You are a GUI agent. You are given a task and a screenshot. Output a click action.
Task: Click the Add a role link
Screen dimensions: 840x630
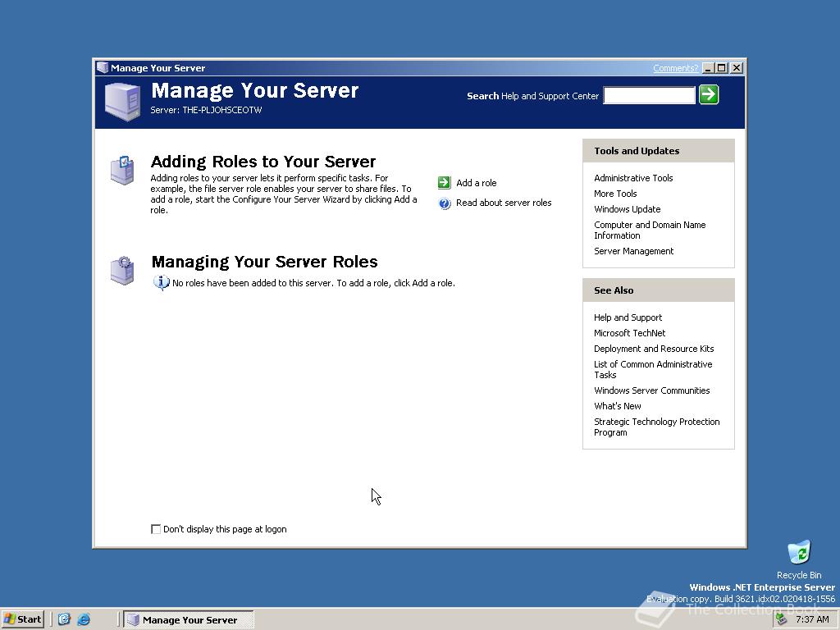(x=476, y=183)
